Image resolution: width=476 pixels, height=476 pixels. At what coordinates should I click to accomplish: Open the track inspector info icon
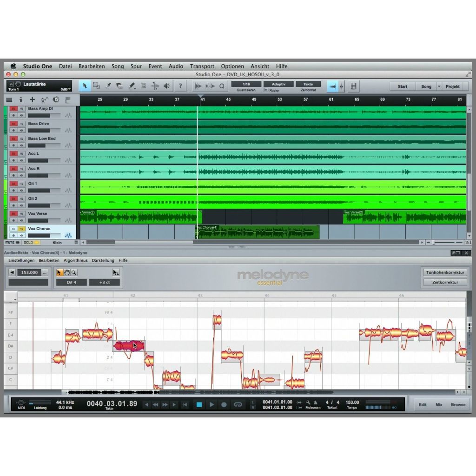[x=20, y=99]
